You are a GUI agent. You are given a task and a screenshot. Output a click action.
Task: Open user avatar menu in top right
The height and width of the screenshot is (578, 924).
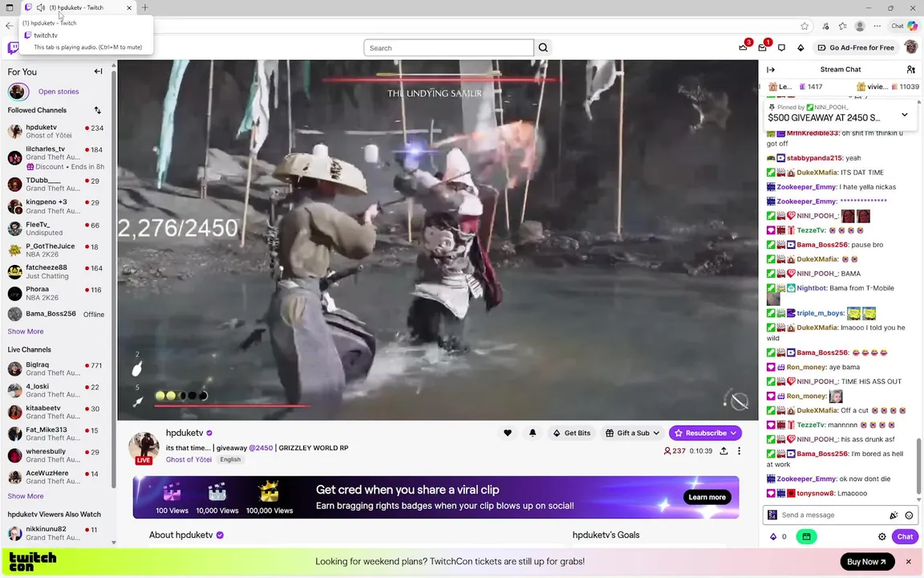[x=910, y=47]
